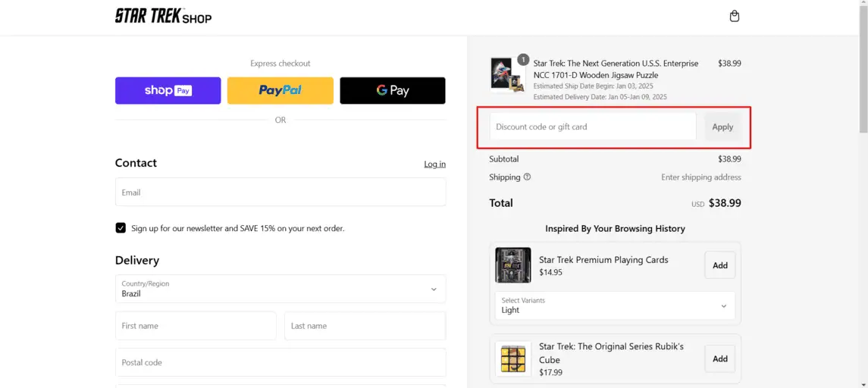Pay with Google Pay express checkout

[393, 91]
